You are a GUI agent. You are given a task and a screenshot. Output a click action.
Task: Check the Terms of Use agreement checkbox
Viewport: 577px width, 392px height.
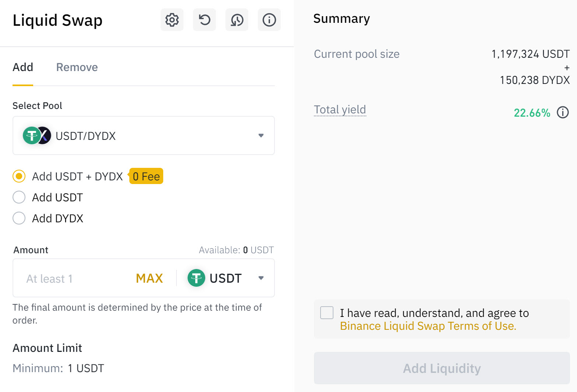coord(327,313)
